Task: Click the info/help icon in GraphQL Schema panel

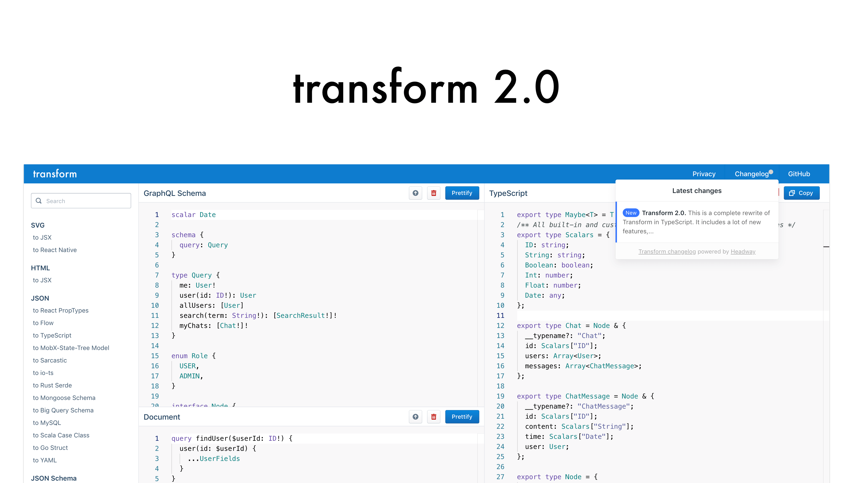Action: tap(416, 193)
